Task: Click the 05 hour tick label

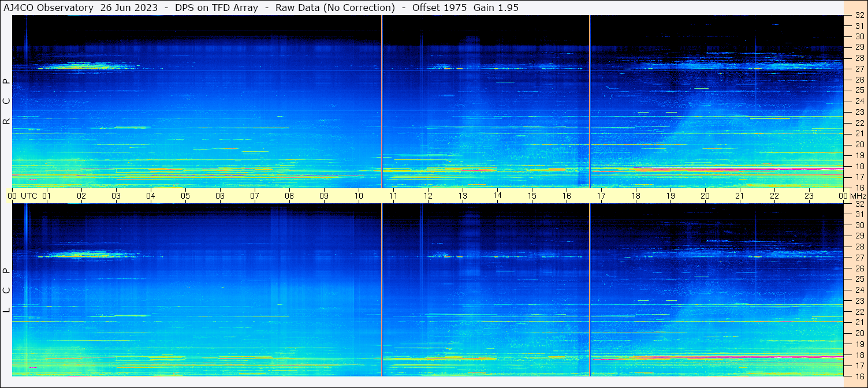Action: [x=185, y=196]
